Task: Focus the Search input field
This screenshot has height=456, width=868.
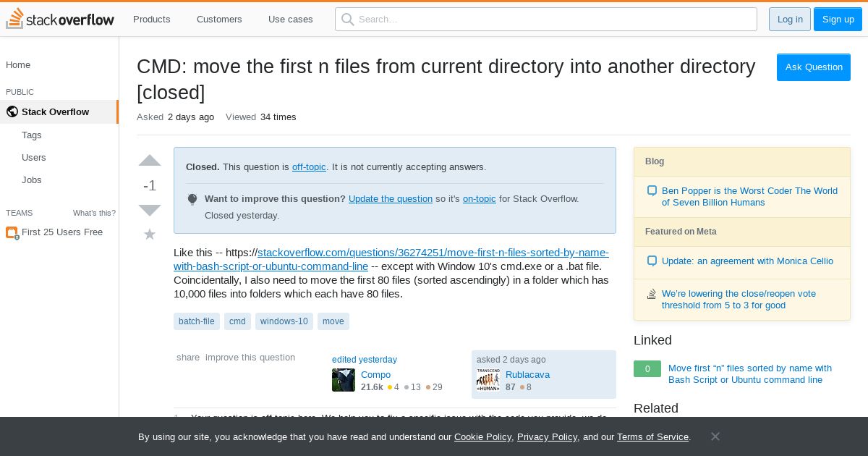Action: pos(546,20)
